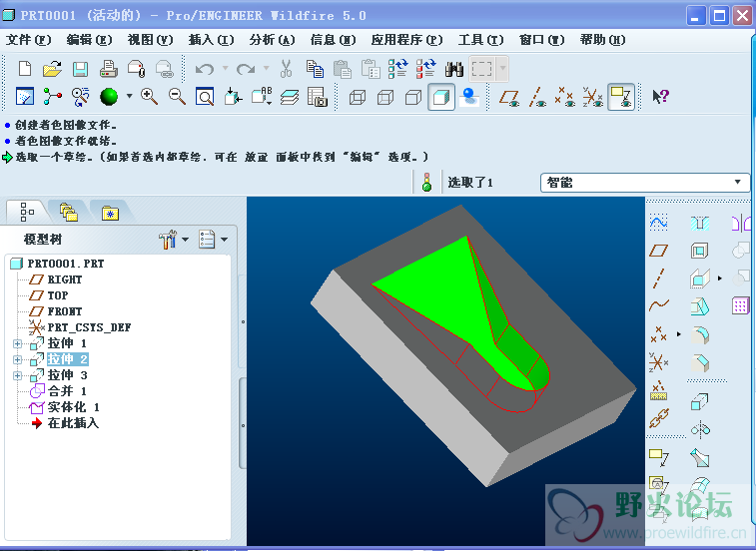Open the undo history dropdown arrow
Viewport: 756px width, 551px height.
pyautogui.click(x=225, y=69)
